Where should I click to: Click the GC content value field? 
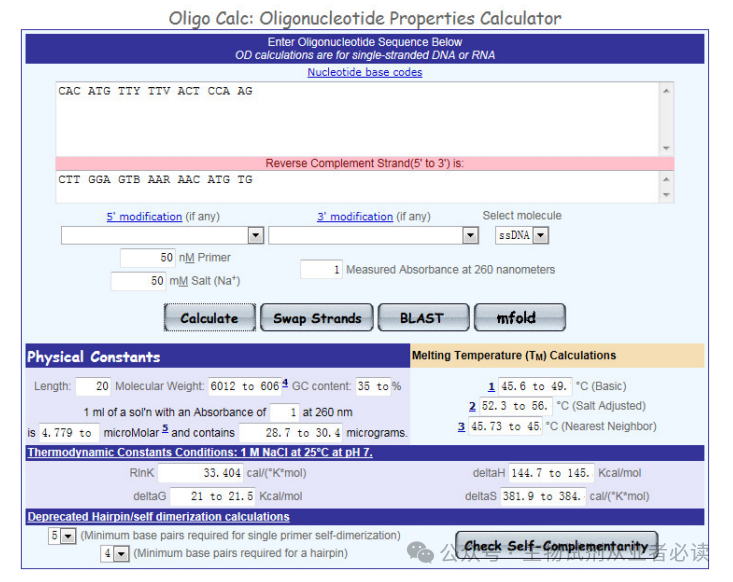pyautogui.click(x=373, y=386)
